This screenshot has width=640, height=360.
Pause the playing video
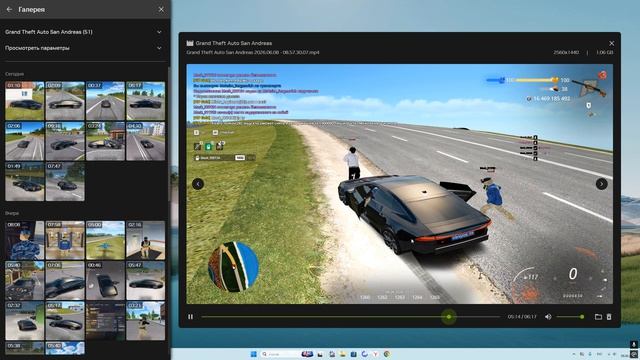191,317
